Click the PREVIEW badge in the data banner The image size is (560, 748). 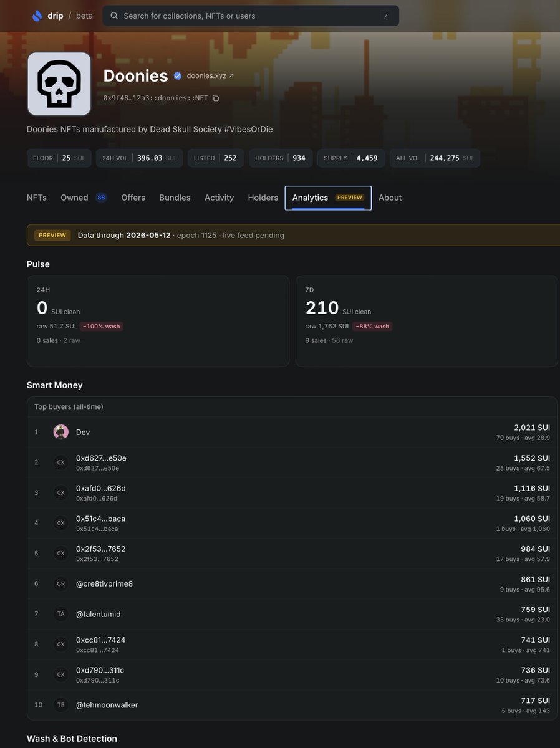pos(52,235)
